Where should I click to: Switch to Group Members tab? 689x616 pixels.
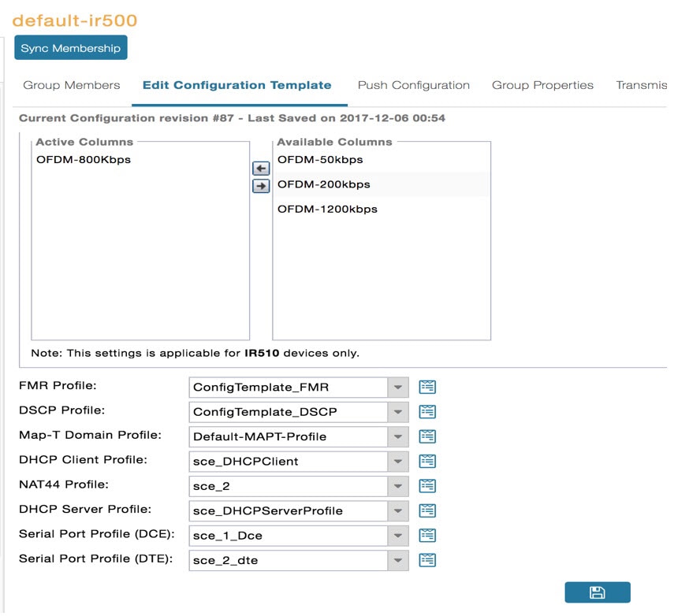72,85
